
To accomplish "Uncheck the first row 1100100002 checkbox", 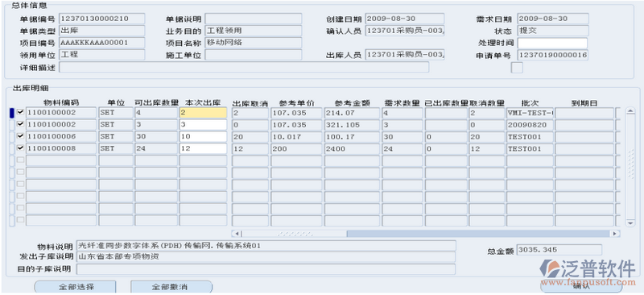I will click(20, 112).
